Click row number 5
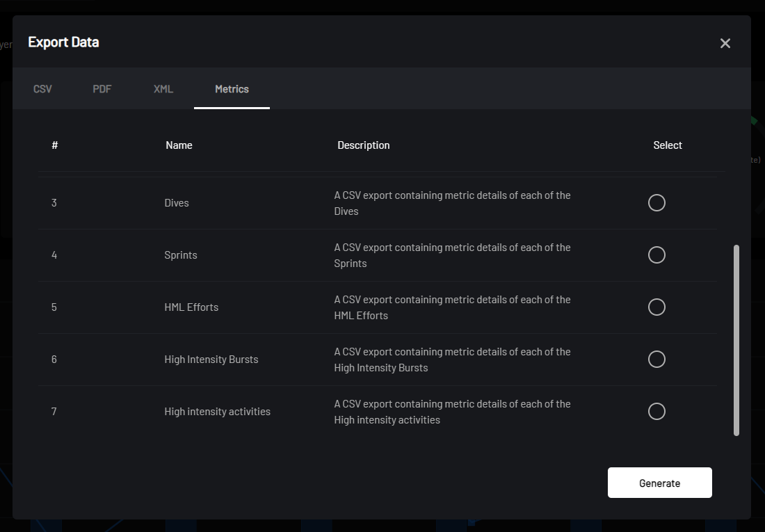 (x=54, y=307)
